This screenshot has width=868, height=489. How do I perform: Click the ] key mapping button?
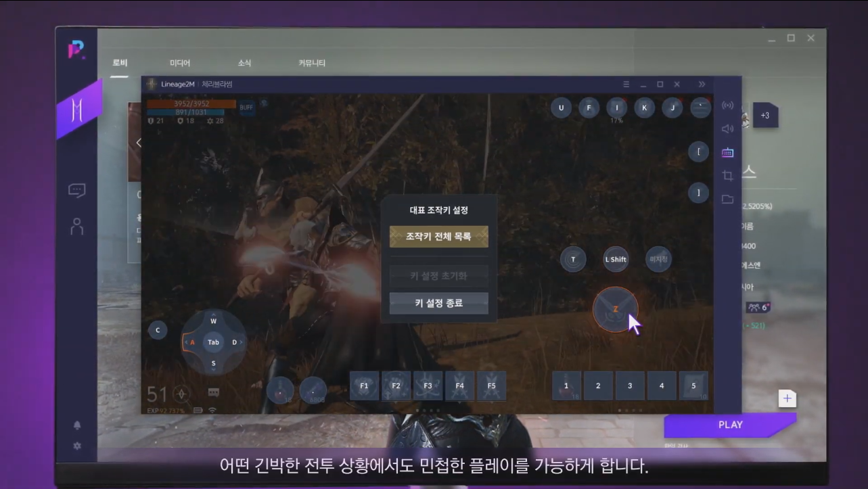[x=698, y=193]
